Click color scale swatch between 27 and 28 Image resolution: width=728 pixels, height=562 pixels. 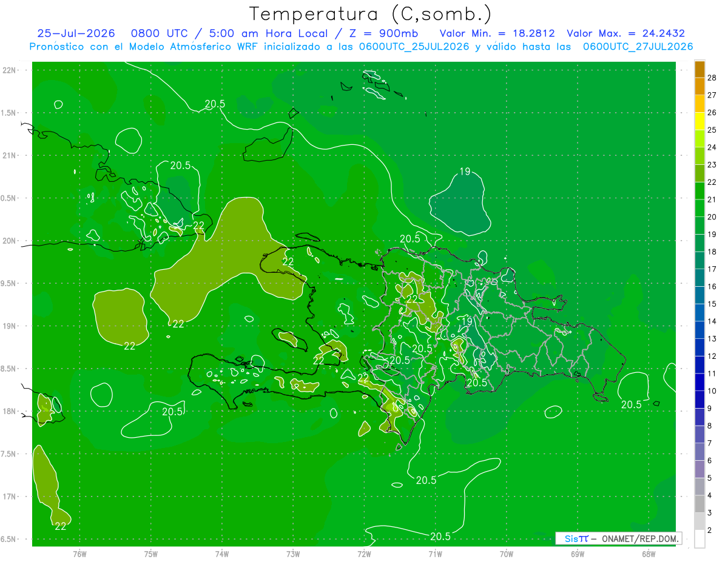click(699, 87)
